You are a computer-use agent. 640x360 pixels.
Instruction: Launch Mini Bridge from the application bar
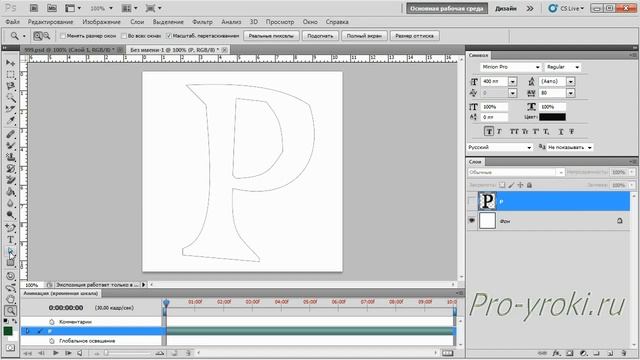click(52, 8)
